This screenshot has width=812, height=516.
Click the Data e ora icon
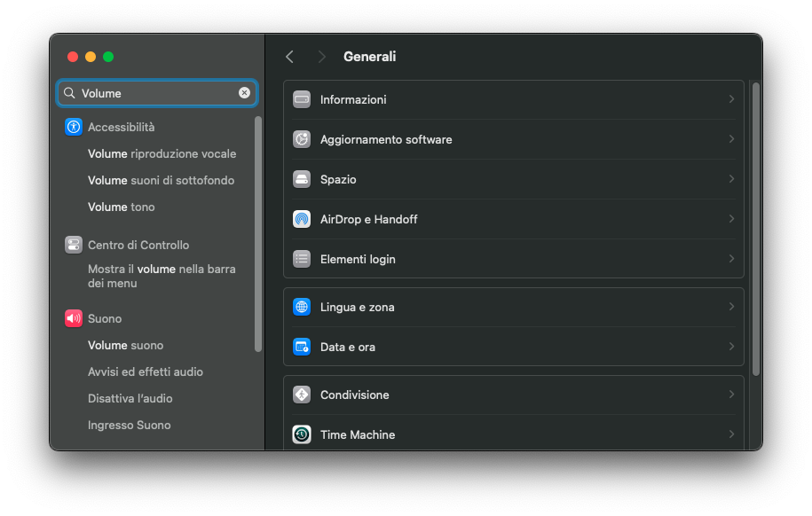pos(302,347)
